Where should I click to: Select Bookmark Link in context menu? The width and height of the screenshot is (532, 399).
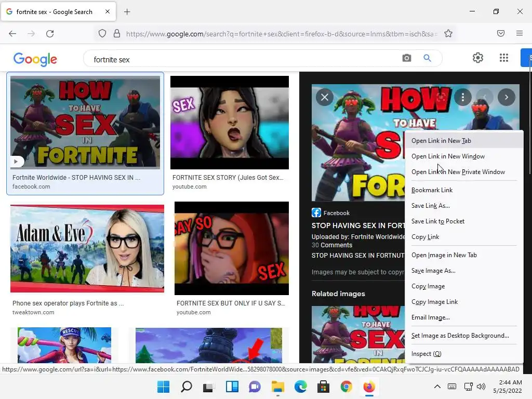[x=464, y=190]
